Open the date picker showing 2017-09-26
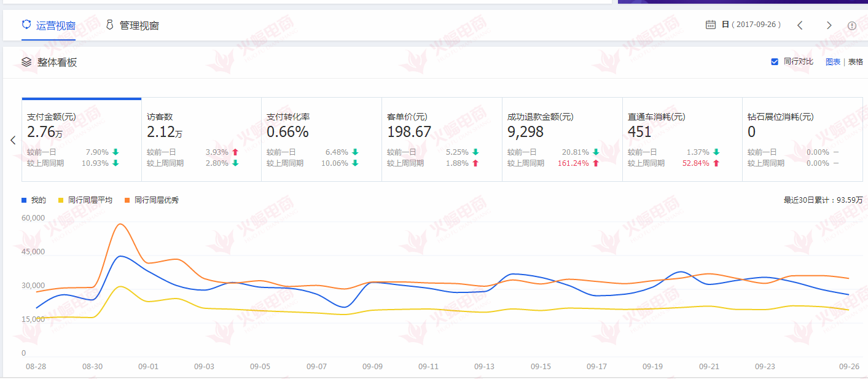 click(x=751, y=25)
